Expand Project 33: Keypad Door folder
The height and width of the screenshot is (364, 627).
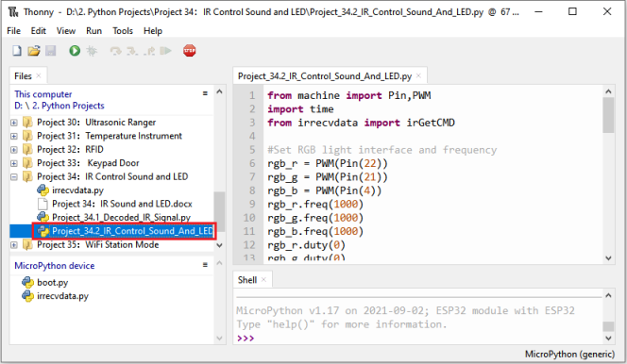(14, 163)
